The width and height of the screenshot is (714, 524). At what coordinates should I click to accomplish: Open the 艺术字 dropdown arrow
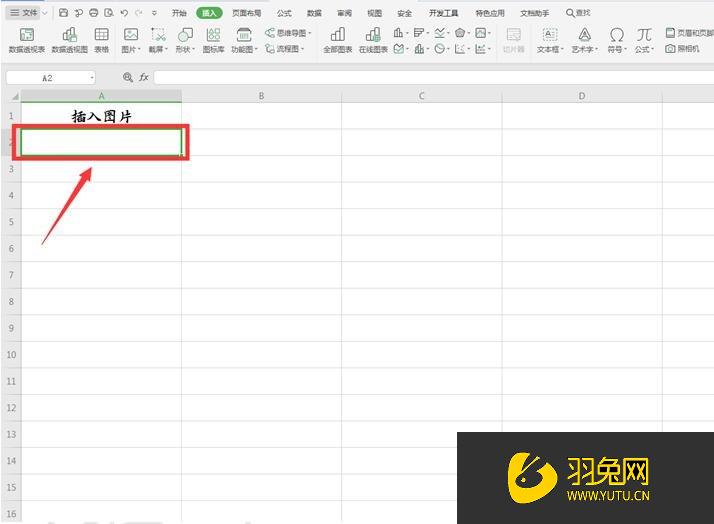pyautogui.click(x=596, y=49)
